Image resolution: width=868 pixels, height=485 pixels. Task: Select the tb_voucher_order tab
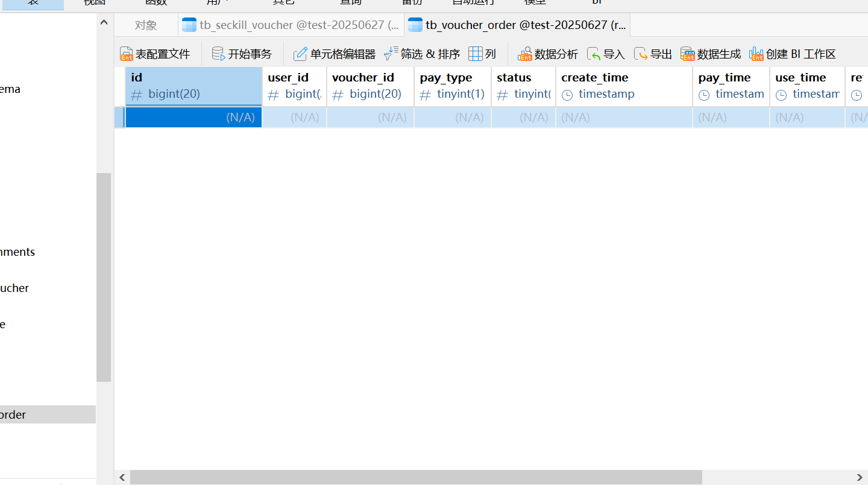coord(518,25)
